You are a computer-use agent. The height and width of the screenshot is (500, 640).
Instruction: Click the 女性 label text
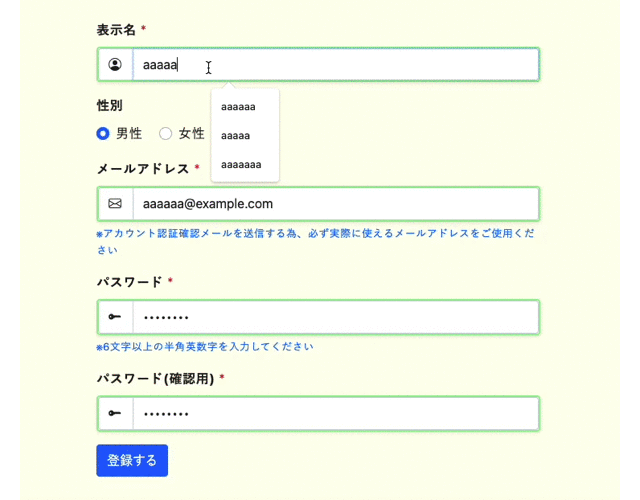point(191,133)
